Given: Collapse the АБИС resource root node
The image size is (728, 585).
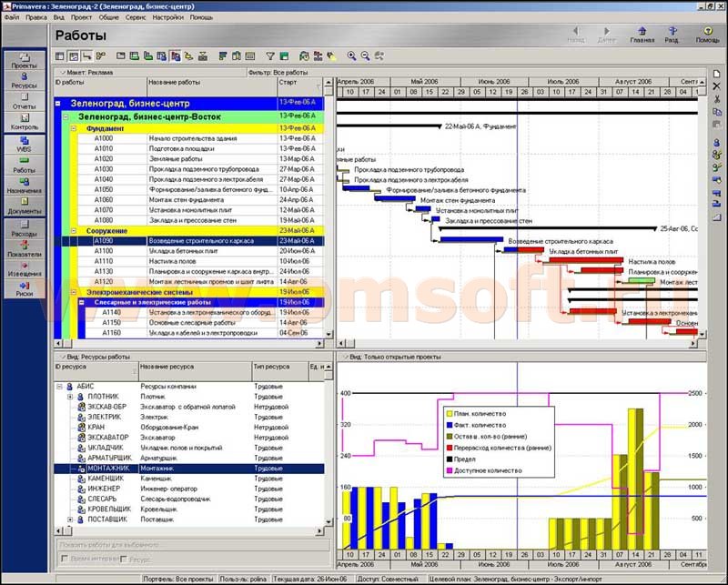Looking at the screenshot, I should 59,387.
